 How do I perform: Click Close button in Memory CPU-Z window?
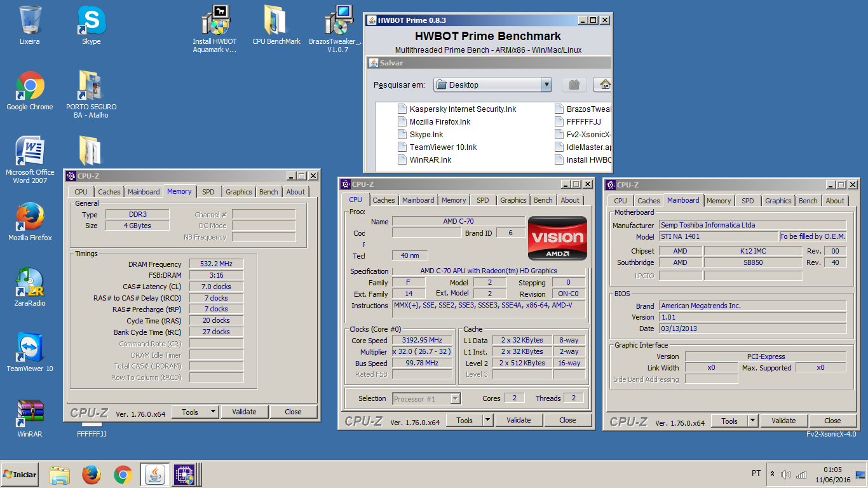click(x=293, y=412)
